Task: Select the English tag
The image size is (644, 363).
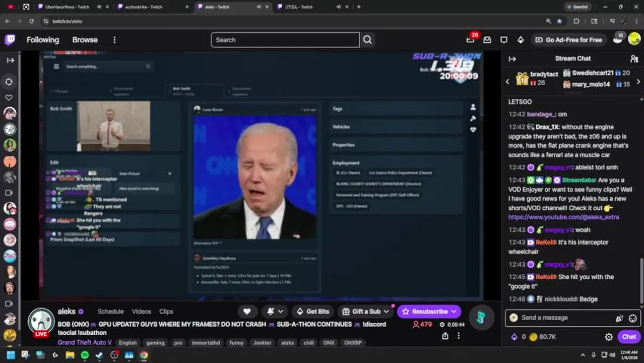Action: [x=127, y=343]
